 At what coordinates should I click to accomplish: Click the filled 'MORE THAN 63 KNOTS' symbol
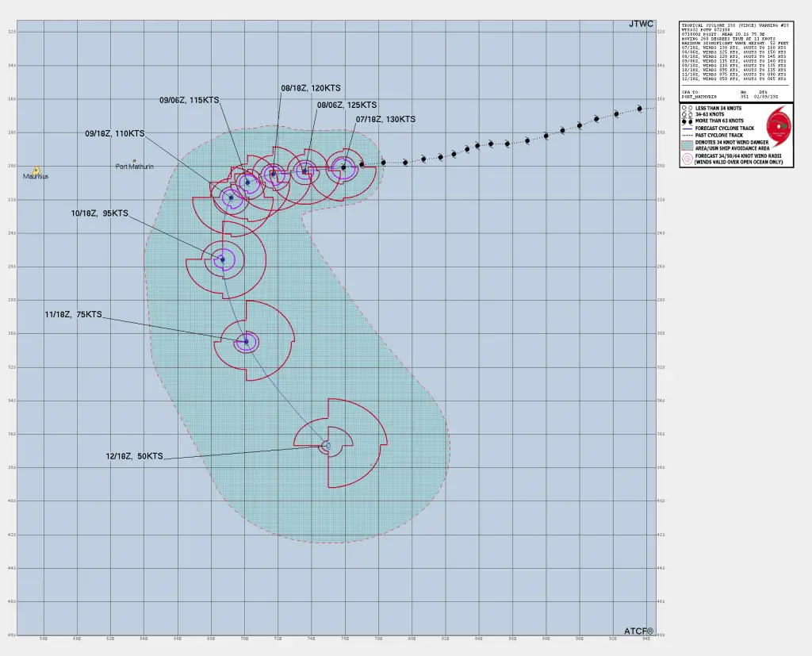687,121
